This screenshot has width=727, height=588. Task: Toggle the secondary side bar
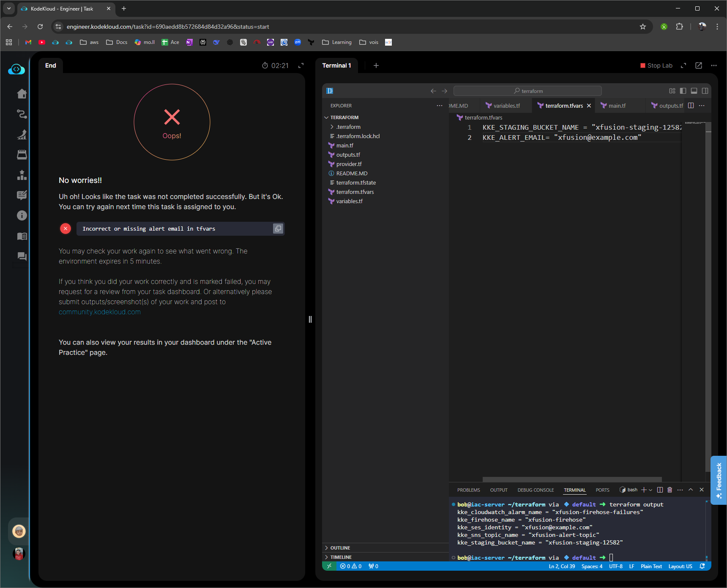click(x=705, y=91)
